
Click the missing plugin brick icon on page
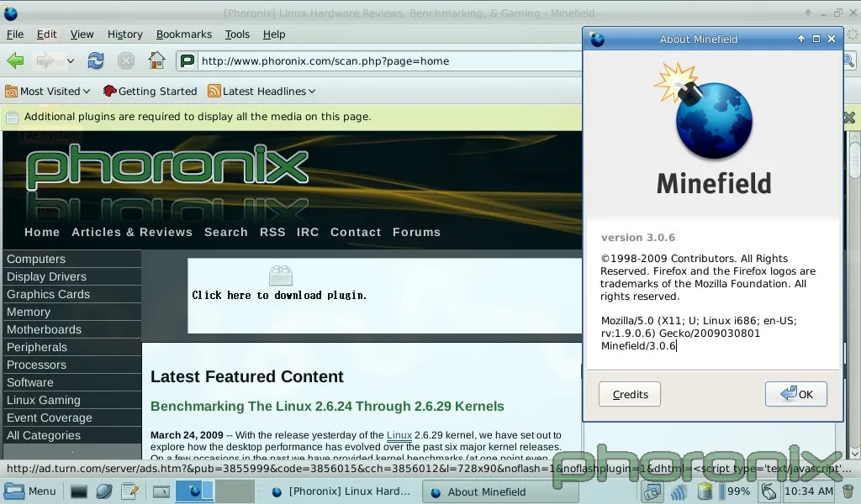(281, 276)
